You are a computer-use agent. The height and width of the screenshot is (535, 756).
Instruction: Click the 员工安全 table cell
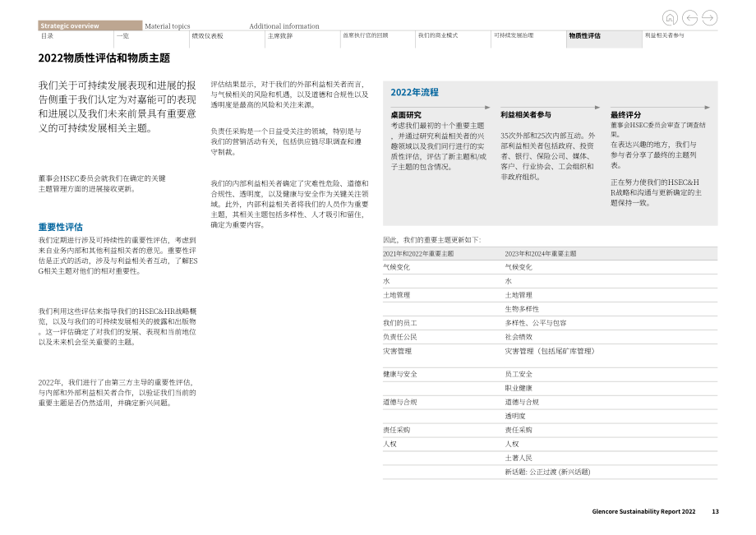pos(519,374)
